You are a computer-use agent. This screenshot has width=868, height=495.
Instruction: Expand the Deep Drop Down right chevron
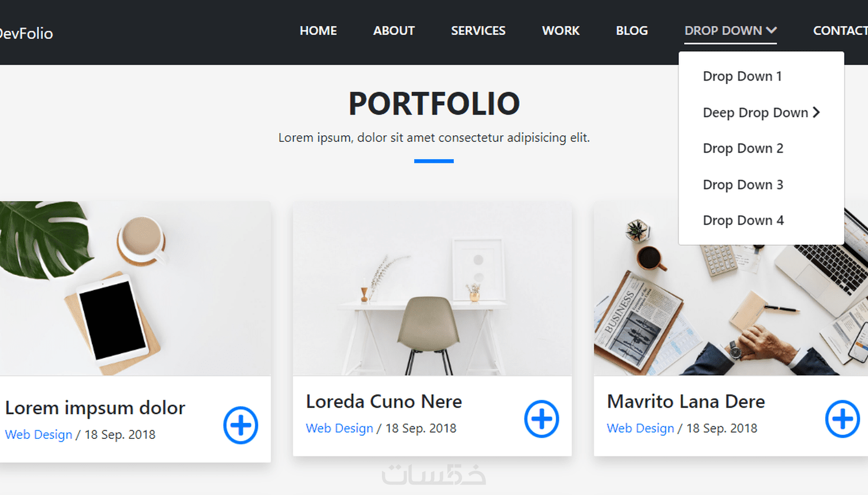click(x=816, y=112)
